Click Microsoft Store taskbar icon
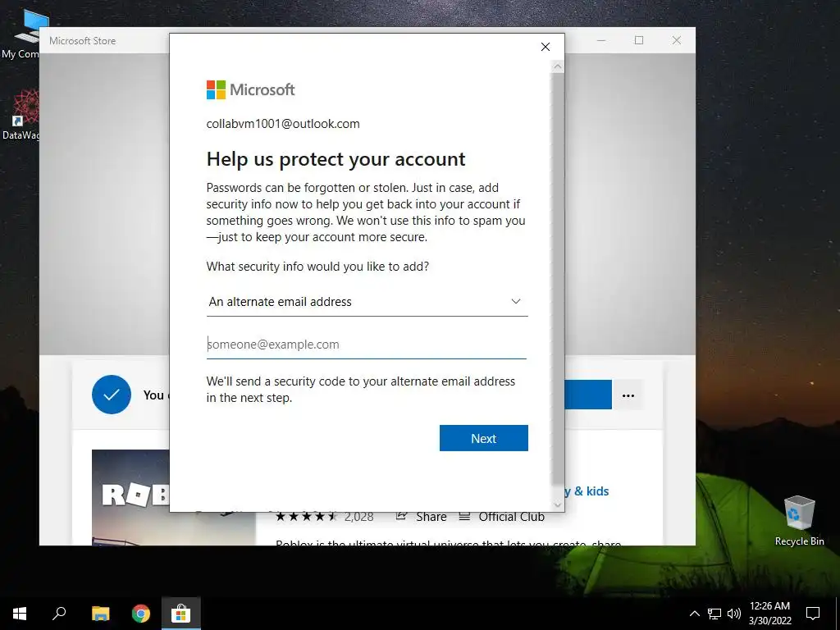This screenshot has width=840, height=630. [x=181, y=614]
